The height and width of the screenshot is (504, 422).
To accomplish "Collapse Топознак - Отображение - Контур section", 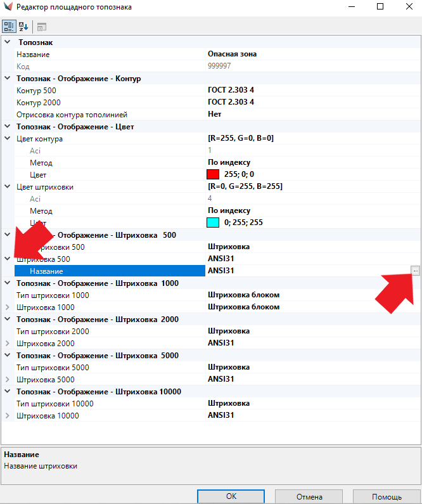I will click(x=8, y=78).
